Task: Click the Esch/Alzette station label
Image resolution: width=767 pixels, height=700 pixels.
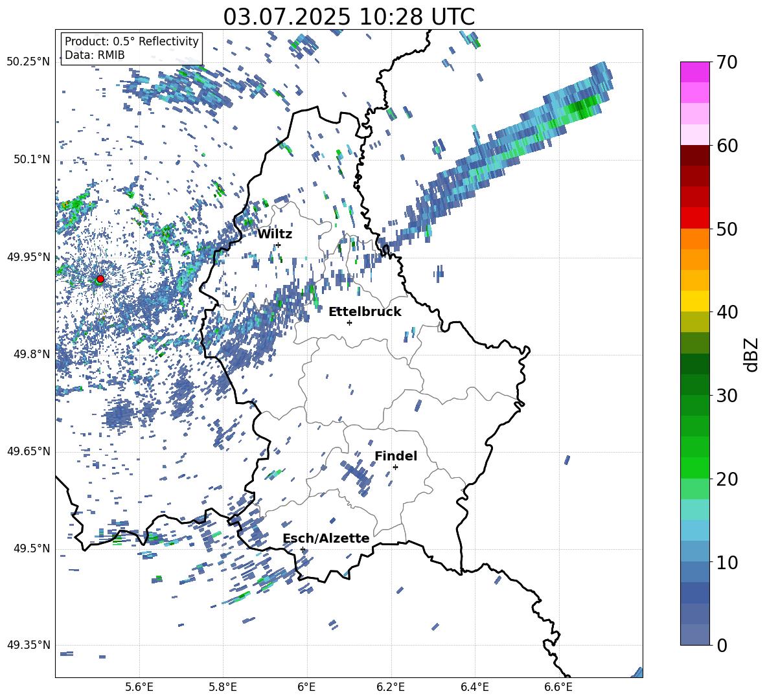Action: point(326,539)
